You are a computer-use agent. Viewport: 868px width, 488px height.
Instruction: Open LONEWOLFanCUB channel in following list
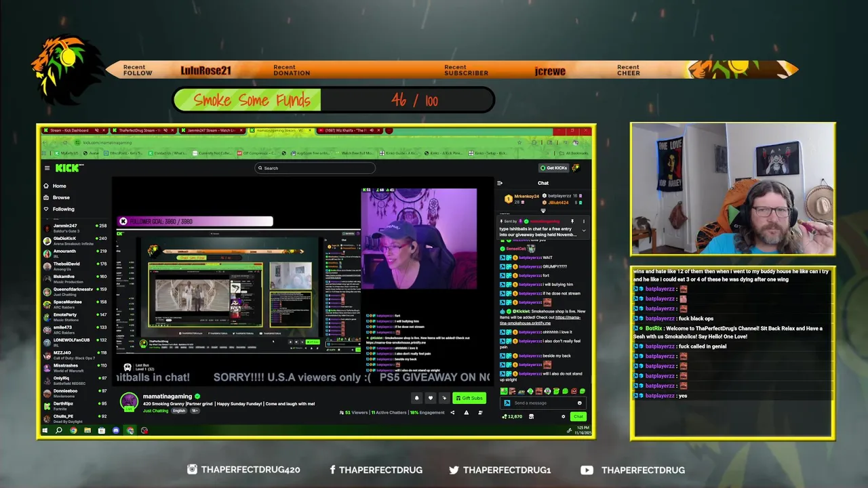click(x=75, y=342)
